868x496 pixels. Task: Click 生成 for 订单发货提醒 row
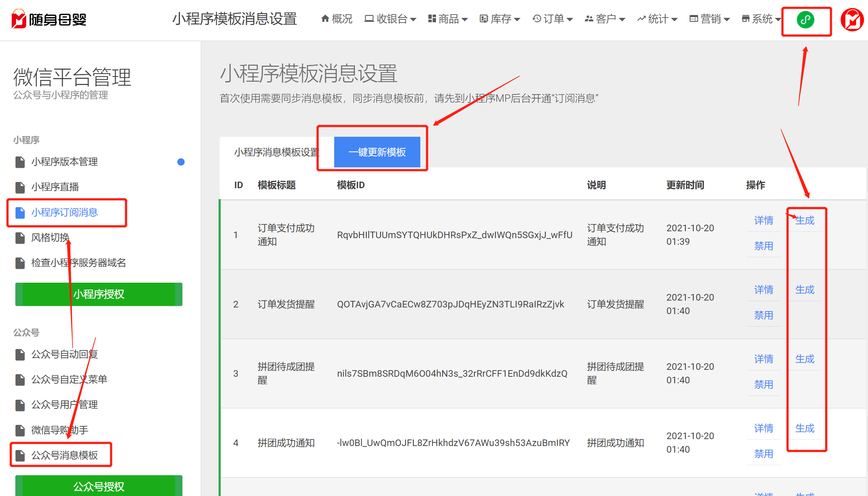(x=805, y=290)
